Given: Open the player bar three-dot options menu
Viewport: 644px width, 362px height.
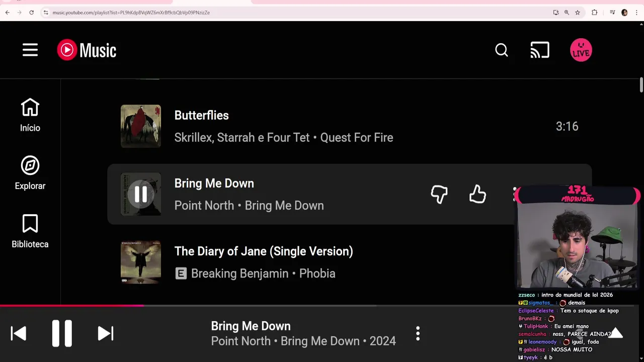Looking at the screenshot, I should point(418,333).
